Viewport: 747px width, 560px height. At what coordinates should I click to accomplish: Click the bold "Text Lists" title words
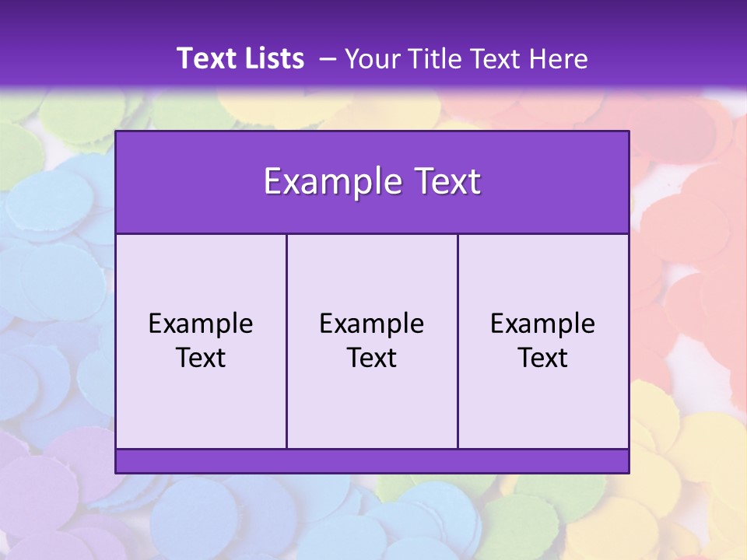[240, 58]
